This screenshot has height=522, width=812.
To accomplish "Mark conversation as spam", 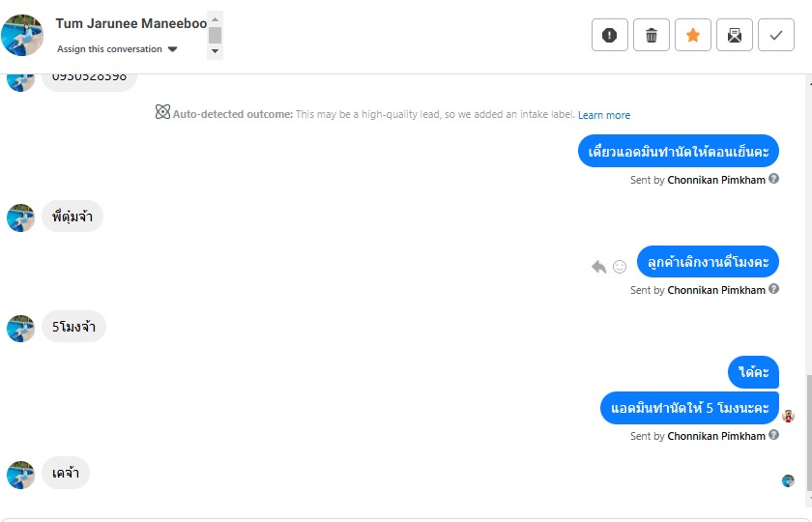I will point(609,35).
